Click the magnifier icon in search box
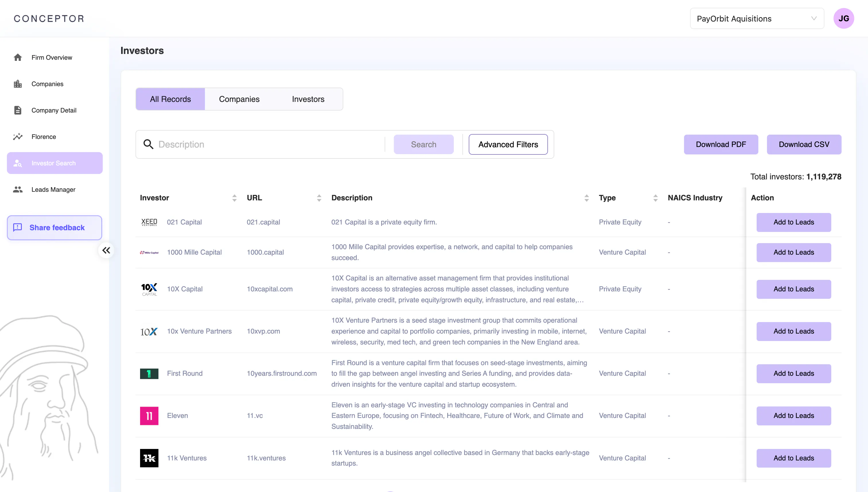Viewport: 868px width, 492px height. [x=148, y=144]
